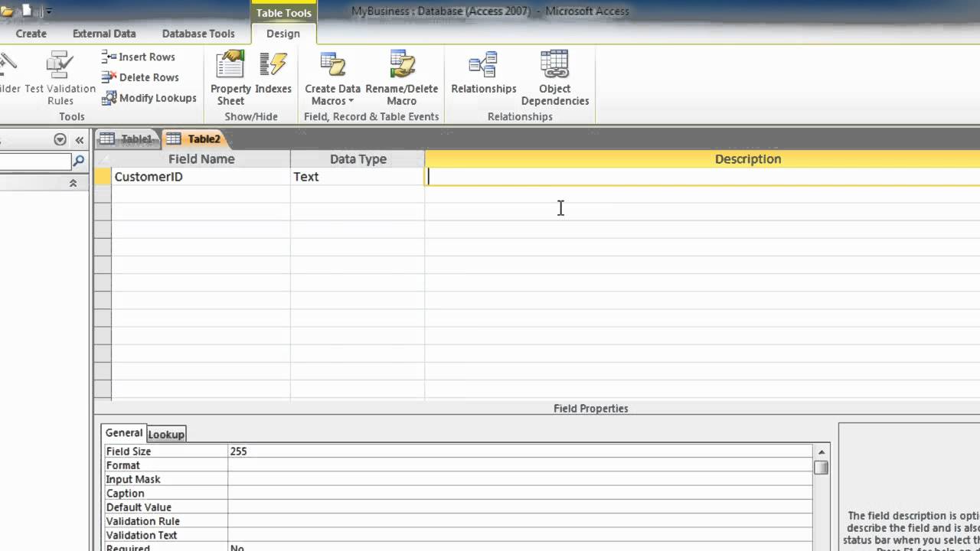Image resolution: width=980 pixels, height=551 pixels.
Task: Click the Input Mask property field
Action: click(520, 479)
